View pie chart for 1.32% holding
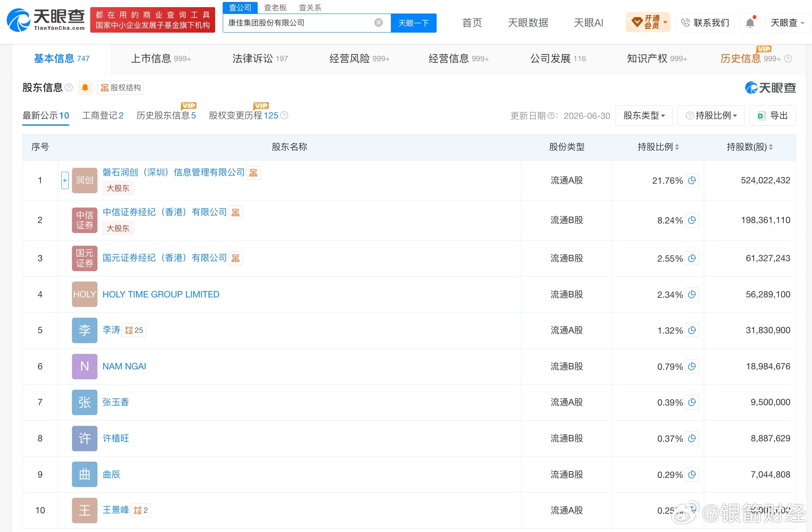812x532 pixels. pos(692,330)
